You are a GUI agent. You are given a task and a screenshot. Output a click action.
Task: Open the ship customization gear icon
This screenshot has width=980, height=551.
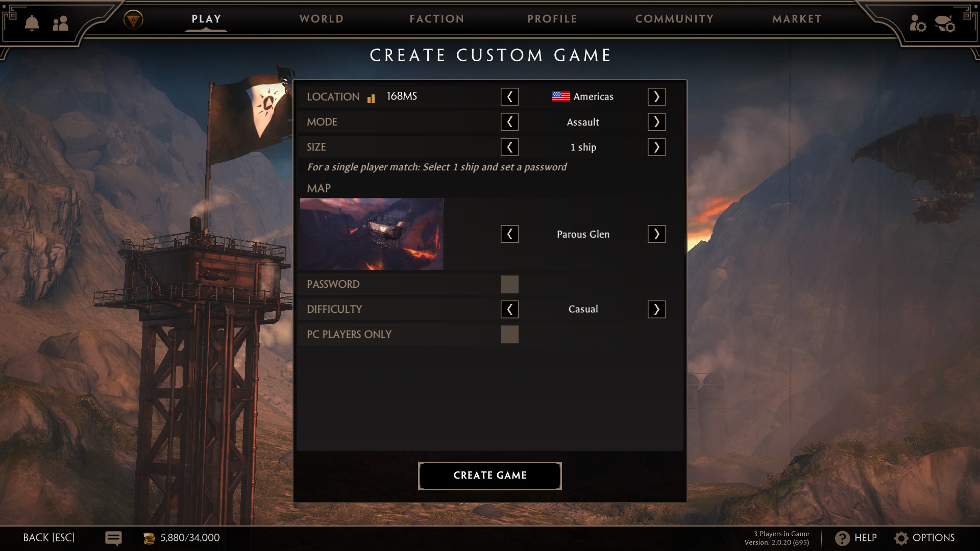(x=945, y=23)
